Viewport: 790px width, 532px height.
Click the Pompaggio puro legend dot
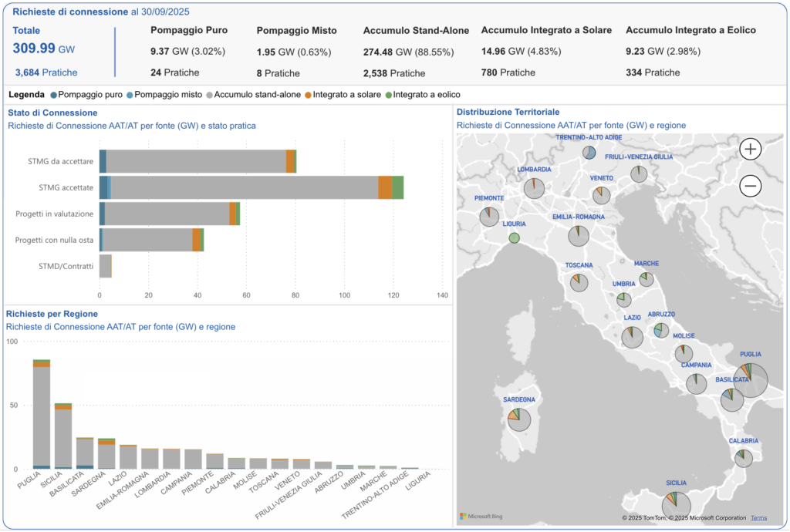point(53,95)
